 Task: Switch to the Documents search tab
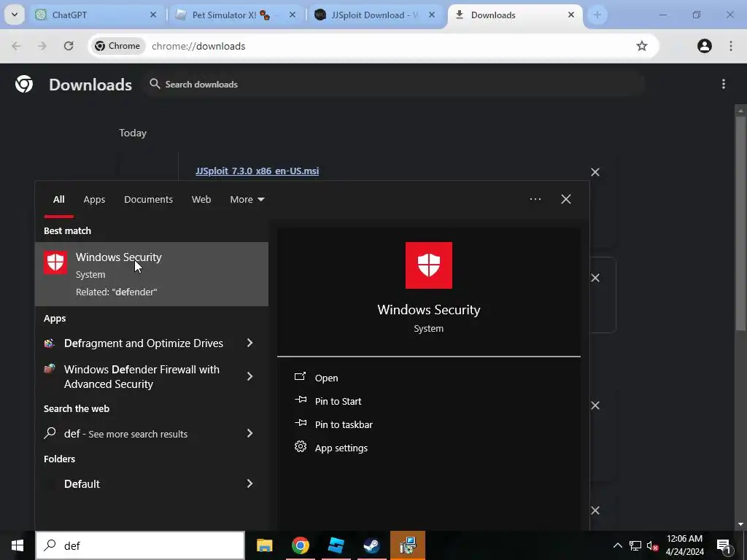tap(148, 199)
